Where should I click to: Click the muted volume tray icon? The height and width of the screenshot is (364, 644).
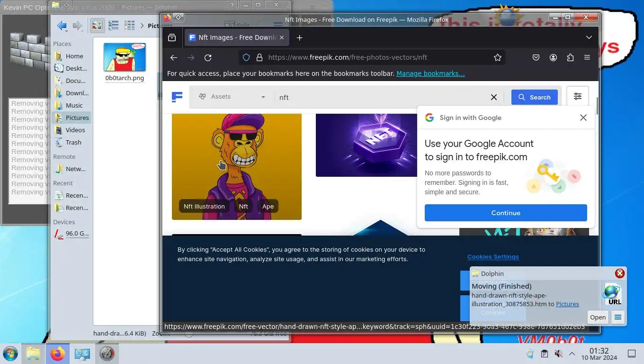click(558, 354)
